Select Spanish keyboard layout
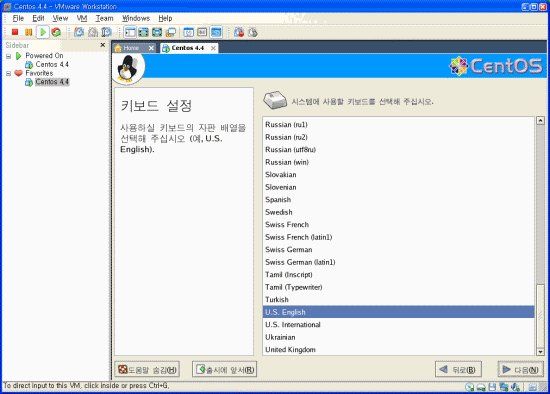 (398, 200)
